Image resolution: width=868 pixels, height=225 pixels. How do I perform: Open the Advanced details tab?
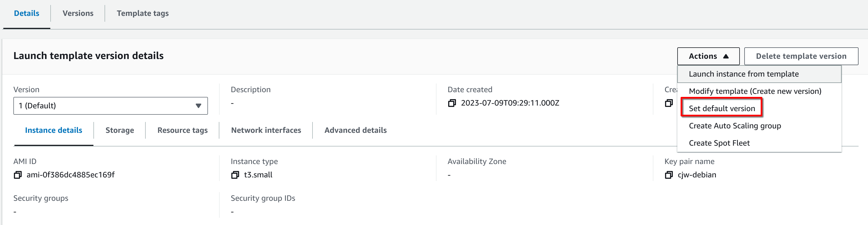click(x=356, y=130)
